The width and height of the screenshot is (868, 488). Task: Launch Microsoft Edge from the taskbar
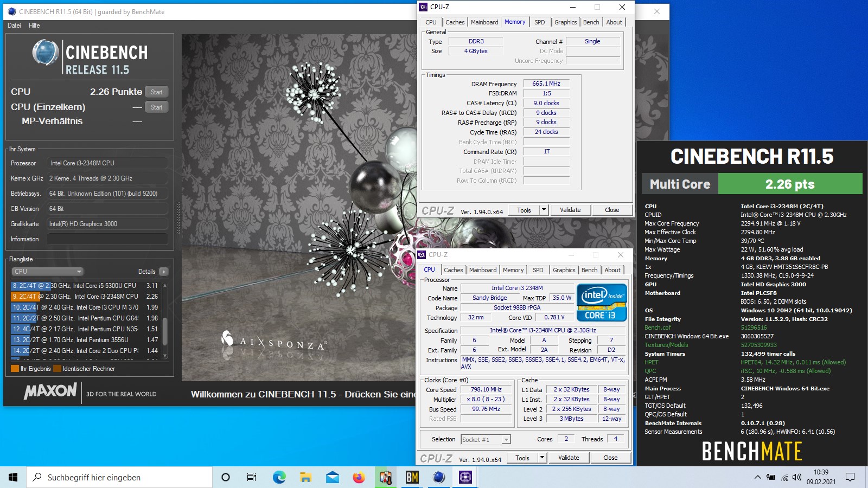(x=279, y=477)
